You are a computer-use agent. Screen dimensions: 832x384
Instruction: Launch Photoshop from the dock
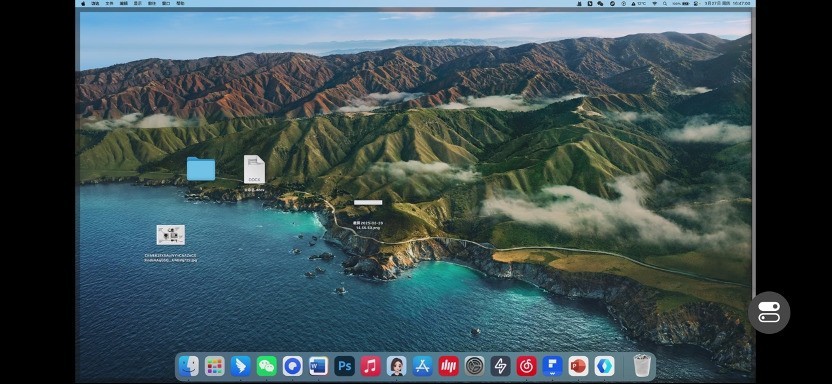[344, 366]
